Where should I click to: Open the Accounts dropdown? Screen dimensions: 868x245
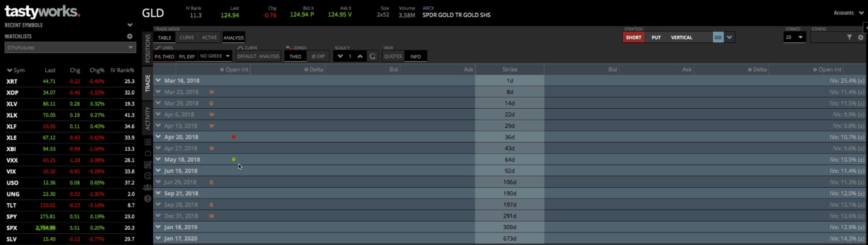tap(848, 13)
